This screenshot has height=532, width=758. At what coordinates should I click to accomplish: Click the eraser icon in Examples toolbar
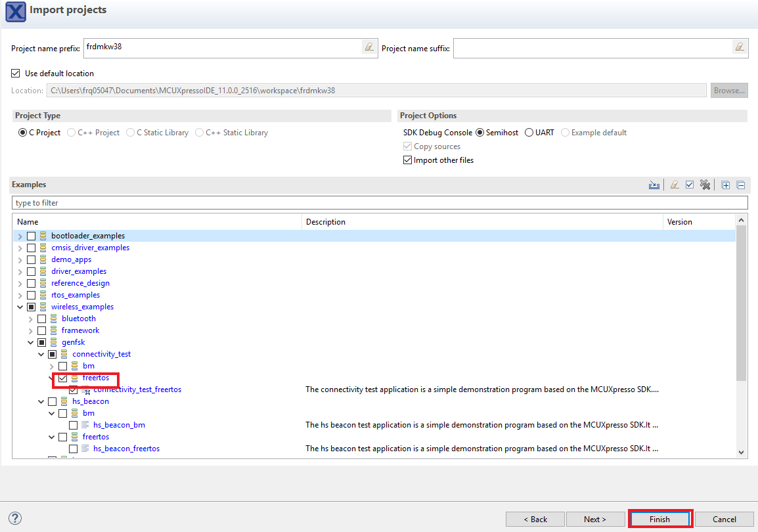675,185
